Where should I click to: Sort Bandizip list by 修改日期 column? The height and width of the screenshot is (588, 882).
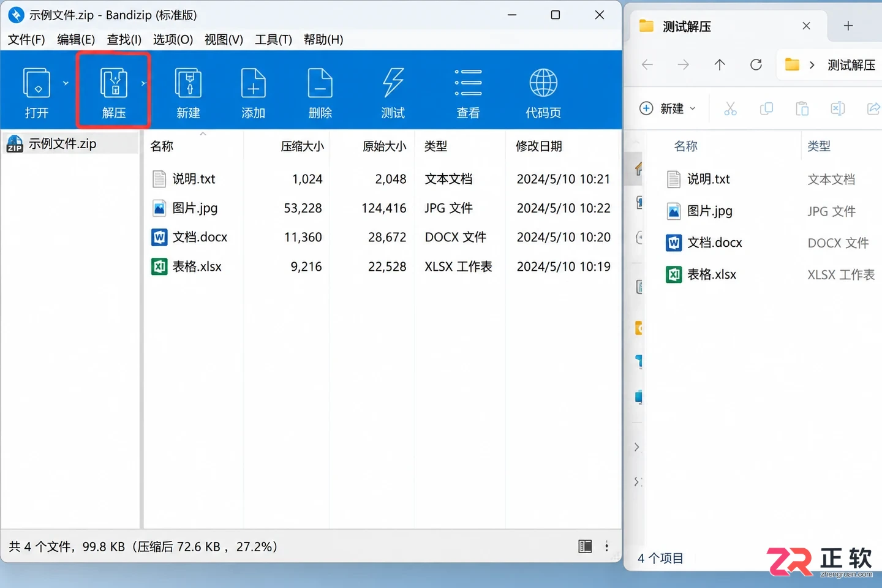539,146
